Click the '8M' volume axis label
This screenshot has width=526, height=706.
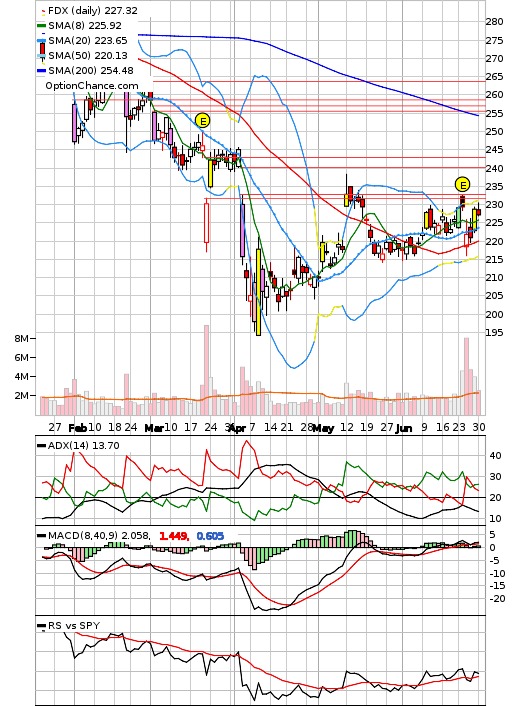pyautogui.click(x=21, y=339)
